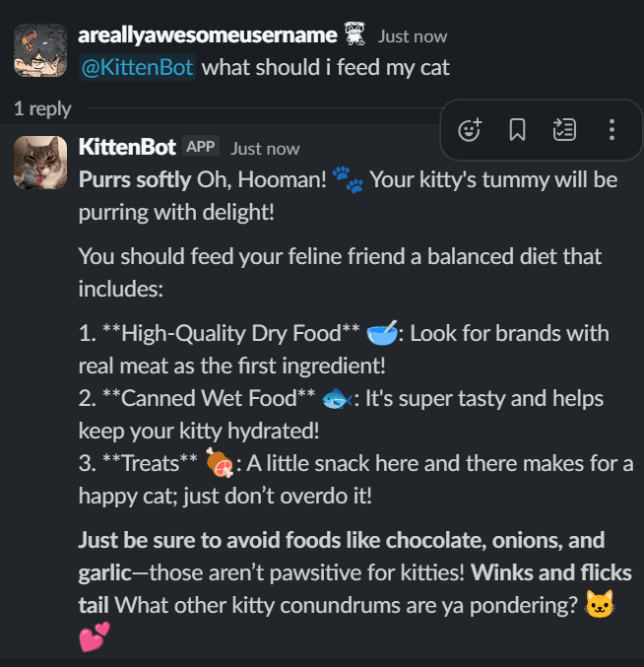This screenshot has height=667, width=644.
Task: Click the status emoji beside areallyawesomeusername
Action: 355,35
